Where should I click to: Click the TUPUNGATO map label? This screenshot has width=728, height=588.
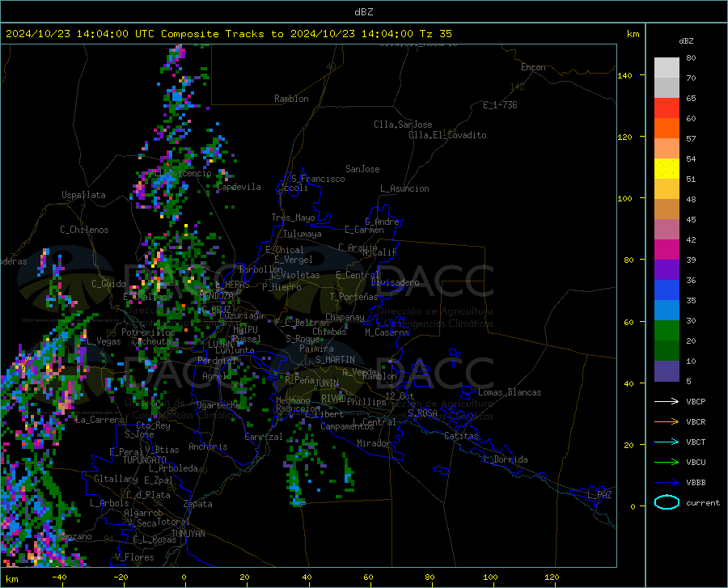click(145, 460)
